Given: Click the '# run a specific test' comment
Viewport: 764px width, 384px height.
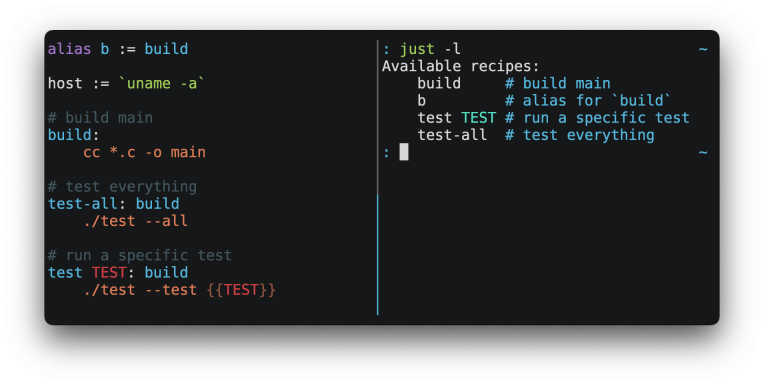Looking at the screenshot, I should [140, 255].
